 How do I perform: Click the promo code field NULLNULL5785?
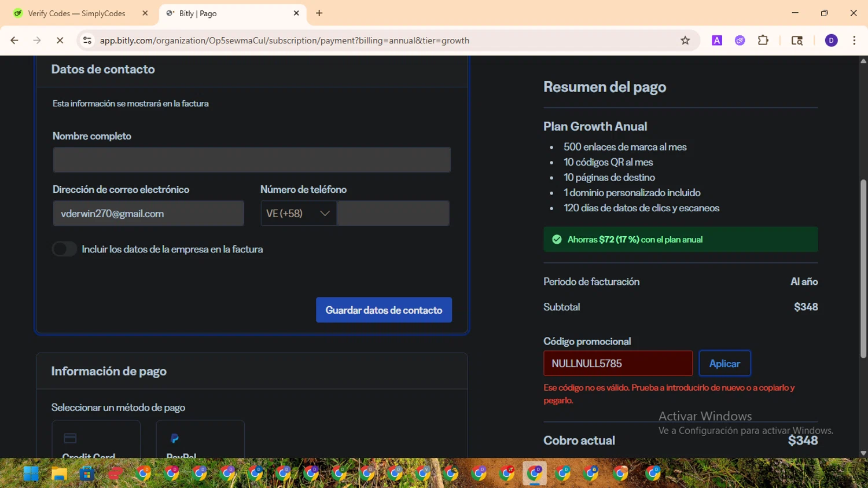(618, 364)
